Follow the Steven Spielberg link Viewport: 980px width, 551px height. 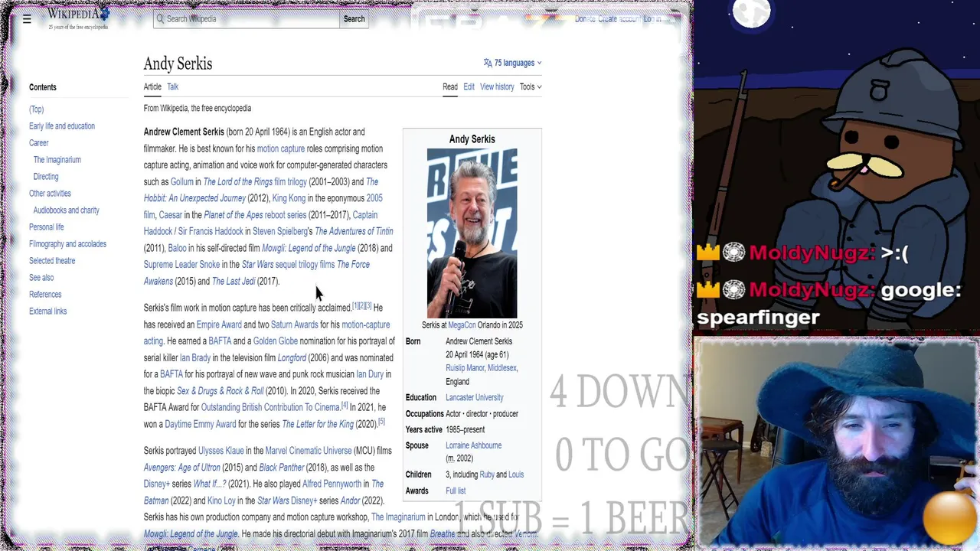279,231
